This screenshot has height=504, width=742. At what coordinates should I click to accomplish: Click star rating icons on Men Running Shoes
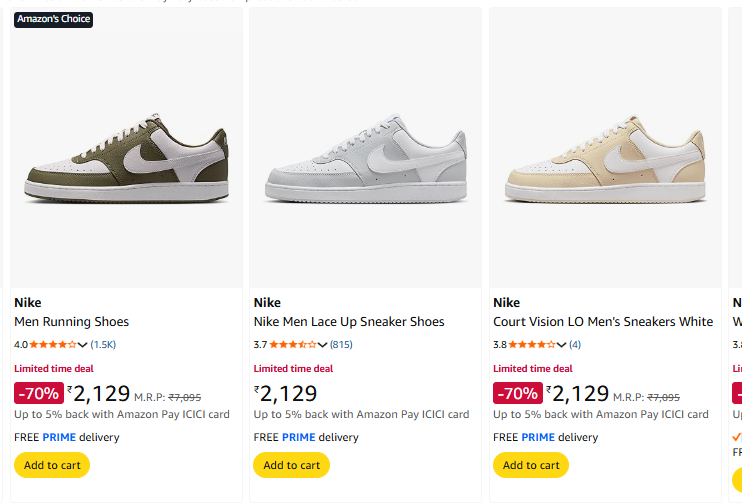[x=52, y=345]
